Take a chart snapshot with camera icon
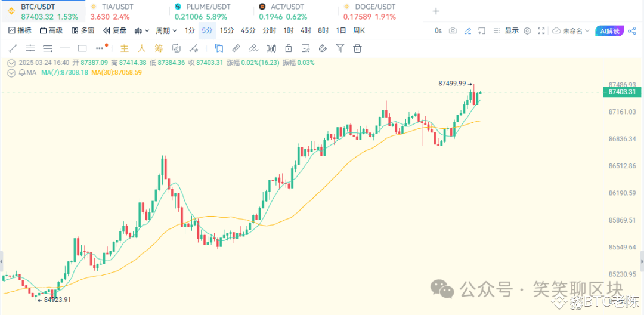Screen dimensions: 644x315 [453, 31]
